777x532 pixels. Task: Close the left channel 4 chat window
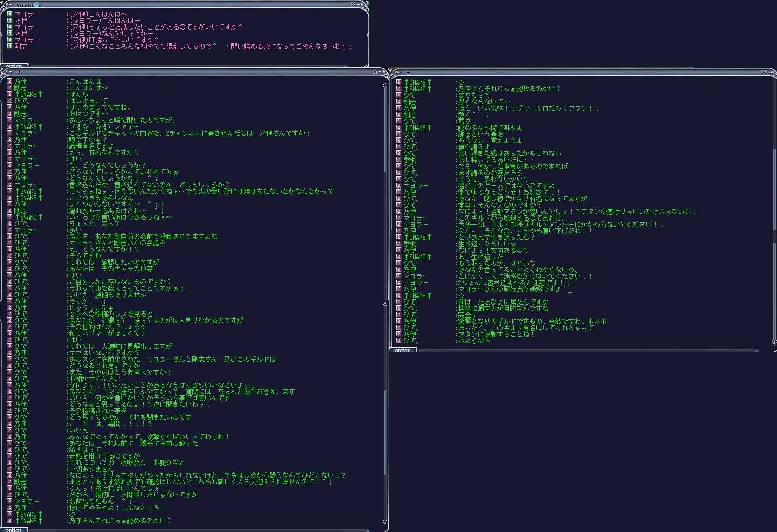point(375,72)
